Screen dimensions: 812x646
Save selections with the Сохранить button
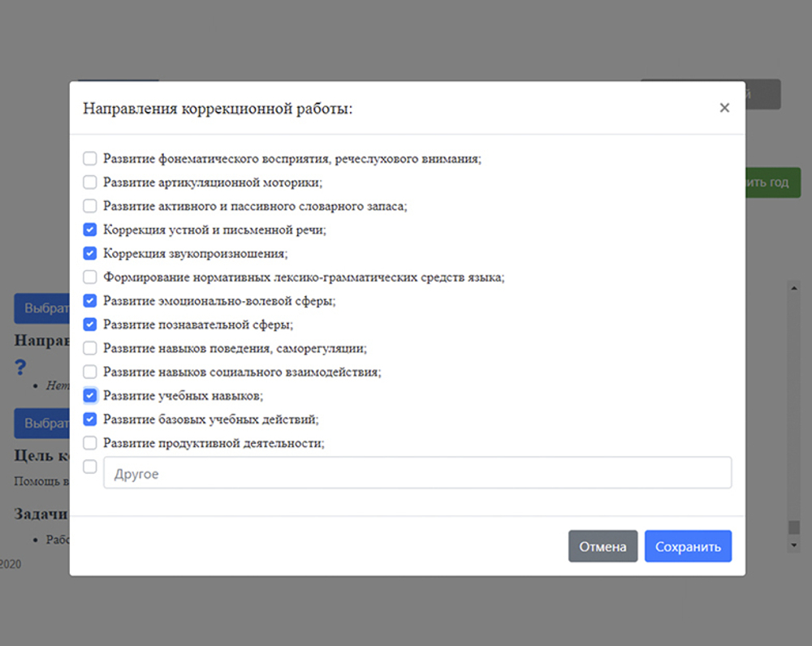[x=688, y=546]
